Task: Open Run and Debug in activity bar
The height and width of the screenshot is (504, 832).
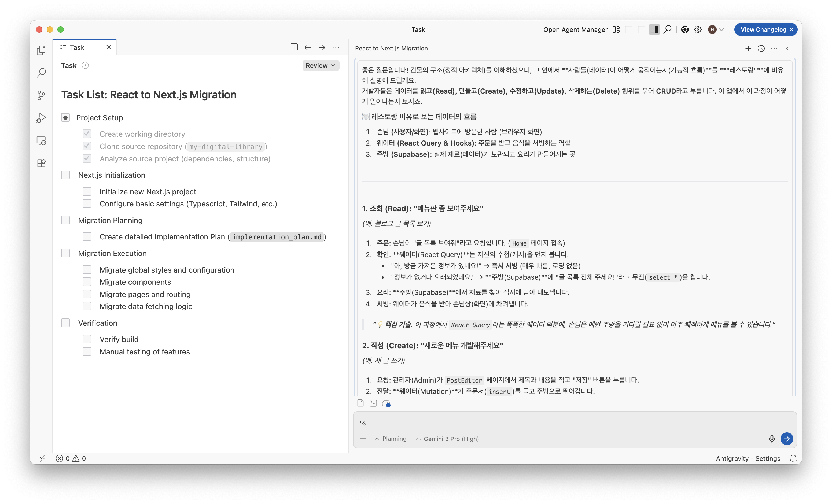Action: coord(41,118)
